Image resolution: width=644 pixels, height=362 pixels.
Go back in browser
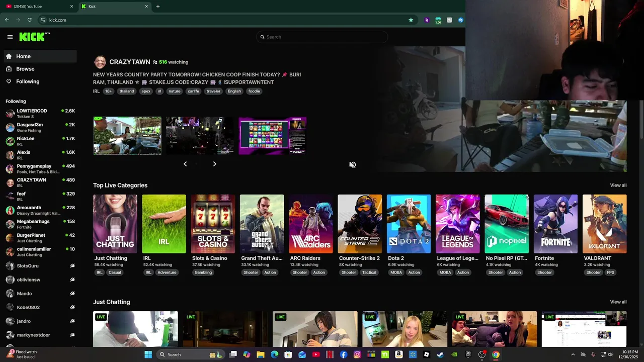pos(7,20)
